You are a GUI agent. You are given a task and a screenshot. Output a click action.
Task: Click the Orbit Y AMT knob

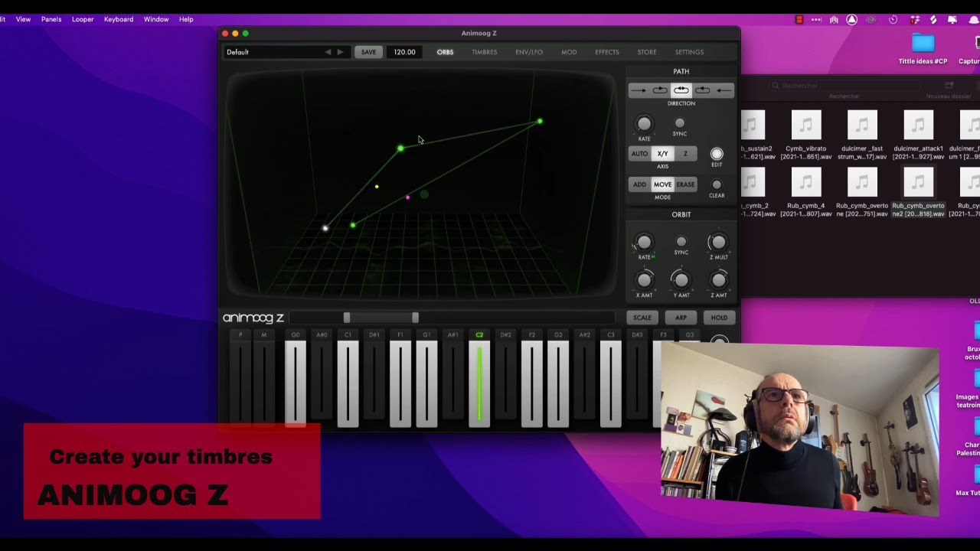pyautogui.click(x=681, y=280)
